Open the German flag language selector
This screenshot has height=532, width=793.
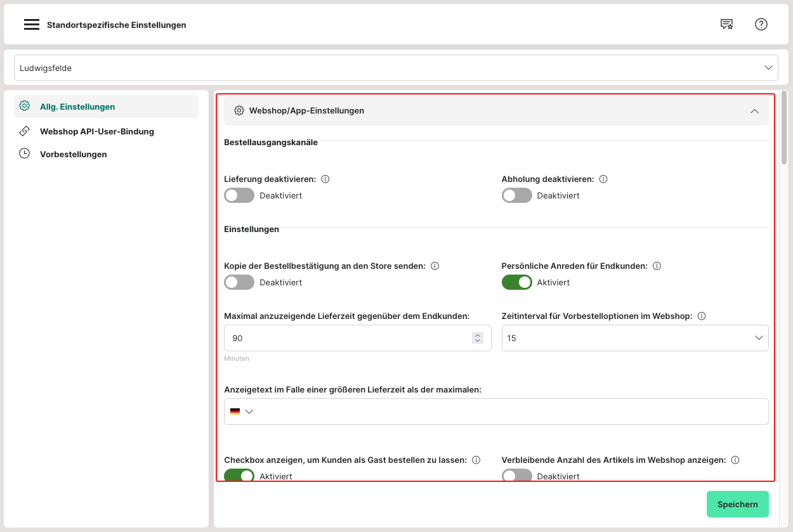click(242, 412)
